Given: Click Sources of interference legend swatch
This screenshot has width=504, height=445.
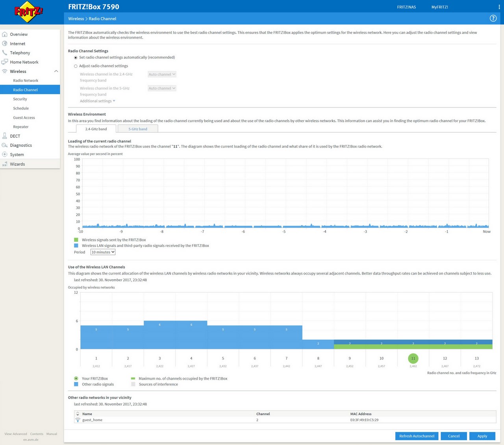Looking at the screenshot, I should pyautogui.click(x=133, y=384).
